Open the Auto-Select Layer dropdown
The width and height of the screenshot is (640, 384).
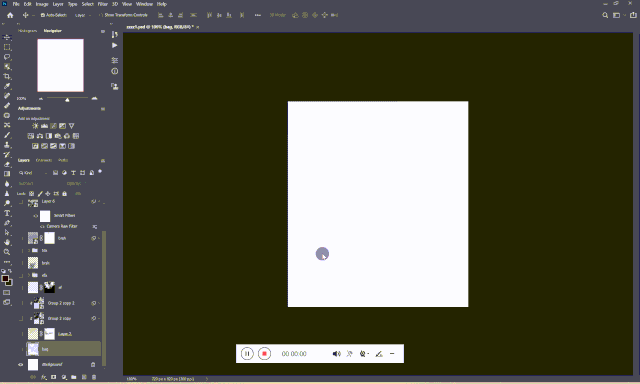pos(82,15)
